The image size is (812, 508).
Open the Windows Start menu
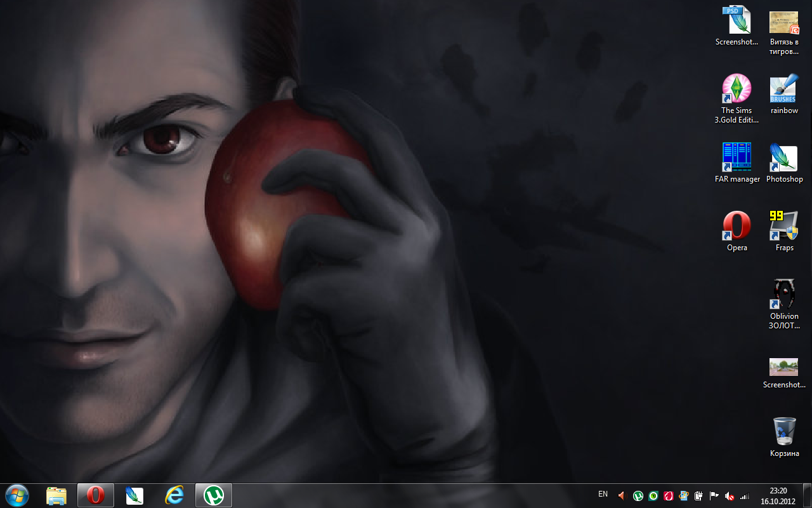[x=16, y=495]
